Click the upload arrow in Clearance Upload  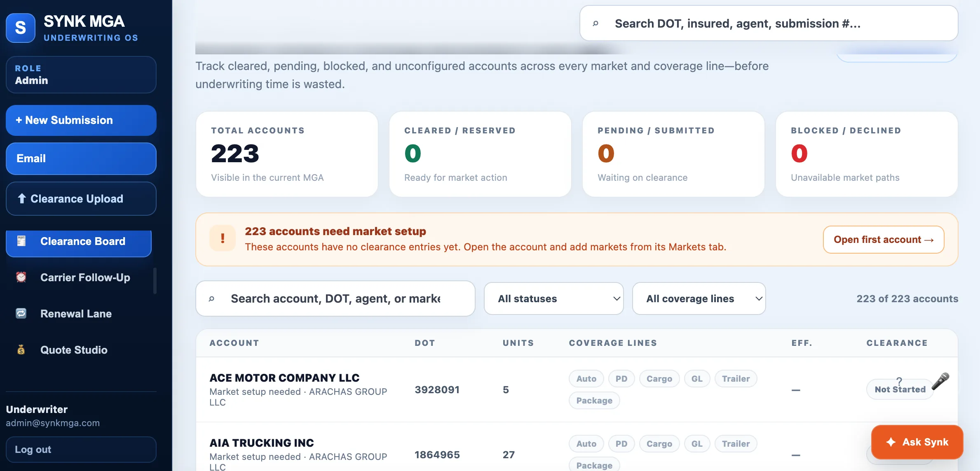(x=21, y=198)
